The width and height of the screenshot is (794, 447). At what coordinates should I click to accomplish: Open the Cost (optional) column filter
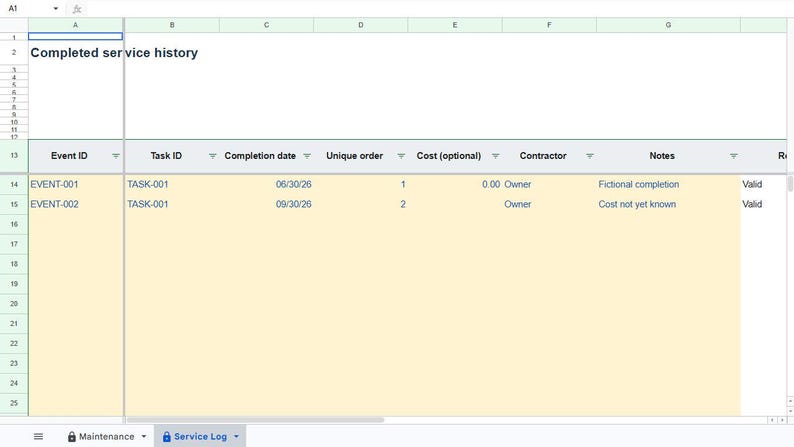pyautogui.click(x=495, y=156)
